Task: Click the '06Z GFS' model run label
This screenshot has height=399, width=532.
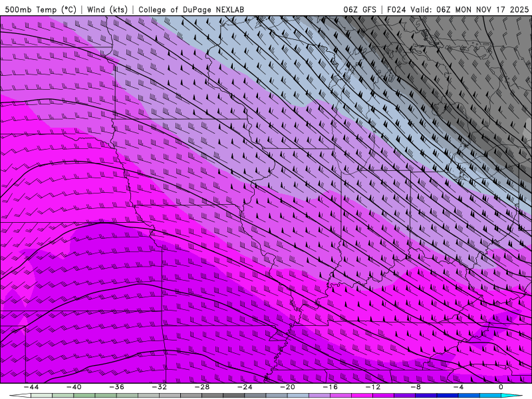Action: [x=360, y=9]
